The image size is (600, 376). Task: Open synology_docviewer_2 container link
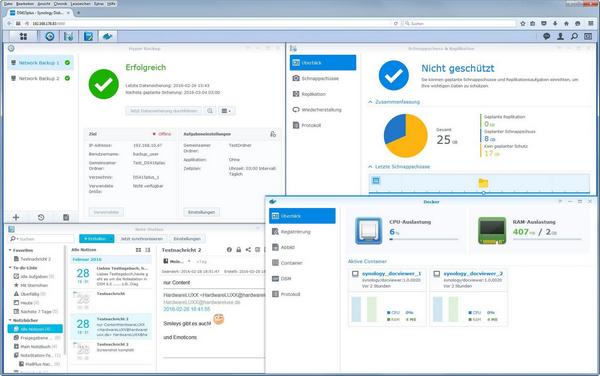pyautogui.click(x=473, y=274)
